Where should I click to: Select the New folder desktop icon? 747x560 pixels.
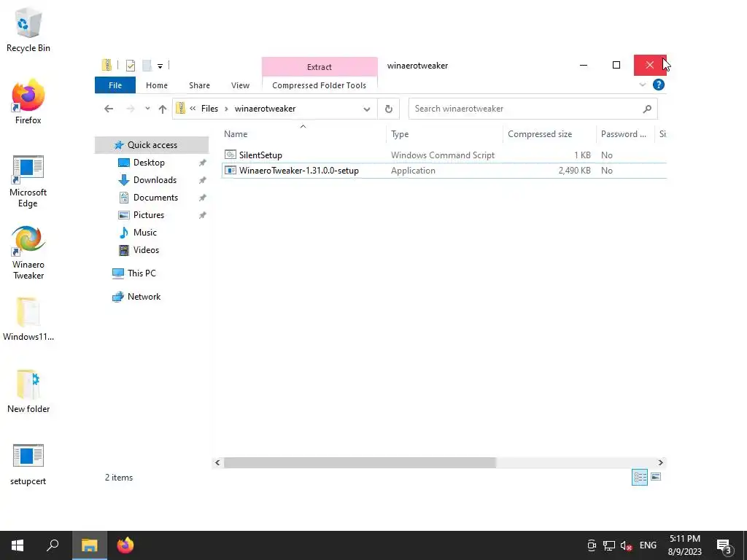pyautogui.click(x=28, y=391)
